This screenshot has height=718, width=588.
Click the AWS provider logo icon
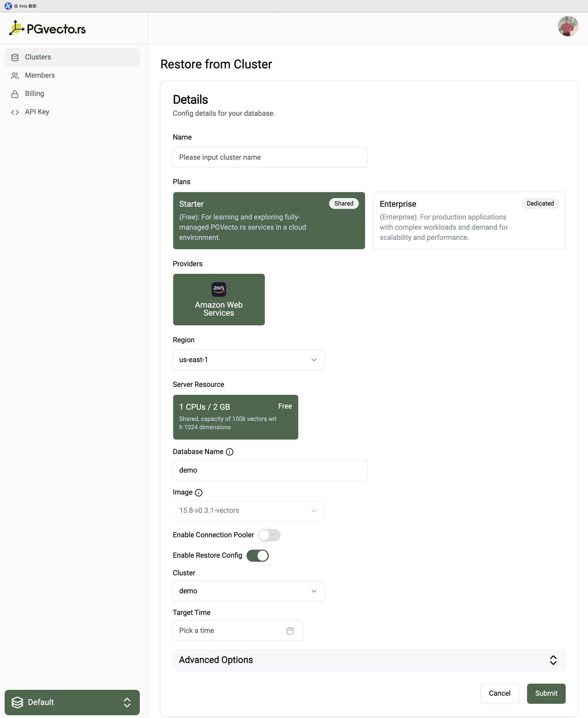pyautogui.click(x=218, y=289)
